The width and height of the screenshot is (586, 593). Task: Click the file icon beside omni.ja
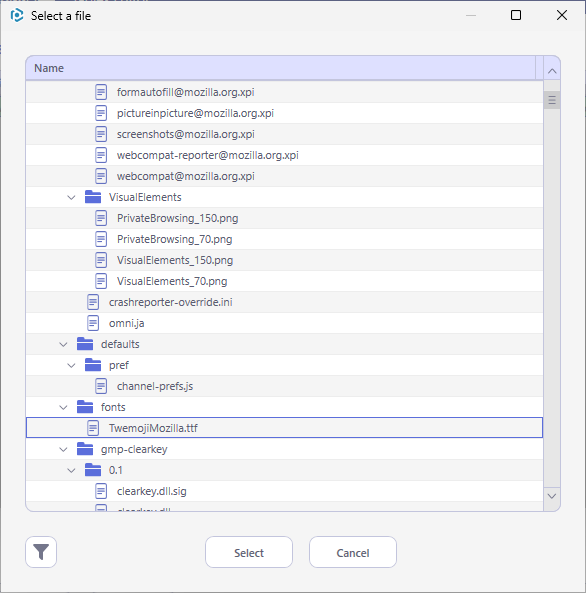click(x=93, y=323)
